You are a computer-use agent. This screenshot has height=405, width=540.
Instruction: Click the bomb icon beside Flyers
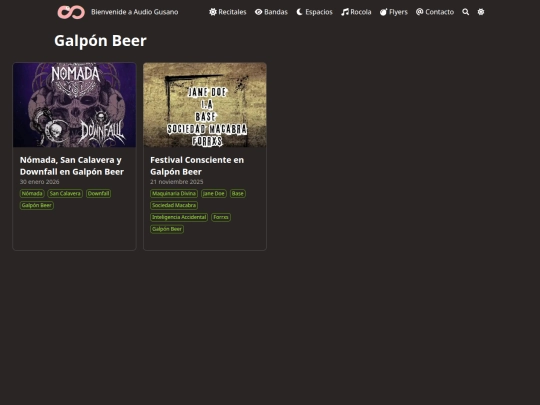[384, 12]
